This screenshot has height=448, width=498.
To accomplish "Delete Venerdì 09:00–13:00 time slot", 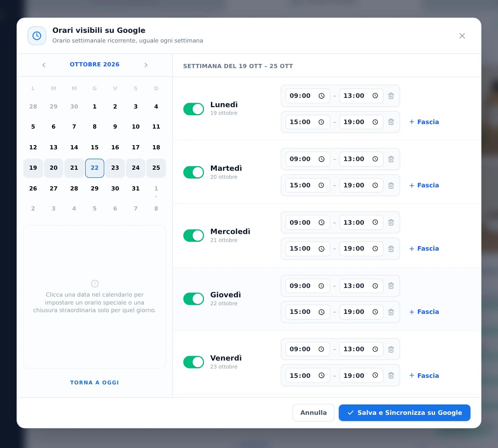I will (391, 349).
